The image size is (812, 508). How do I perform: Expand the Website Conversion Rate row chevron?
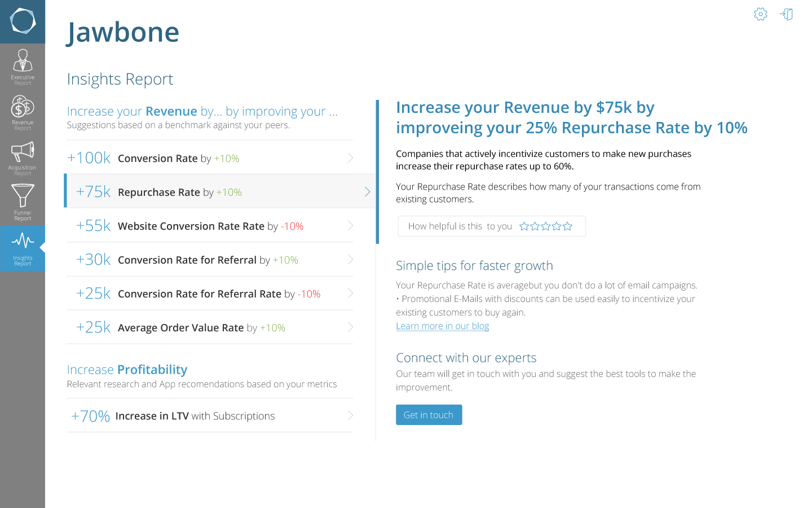pos(350,226)
